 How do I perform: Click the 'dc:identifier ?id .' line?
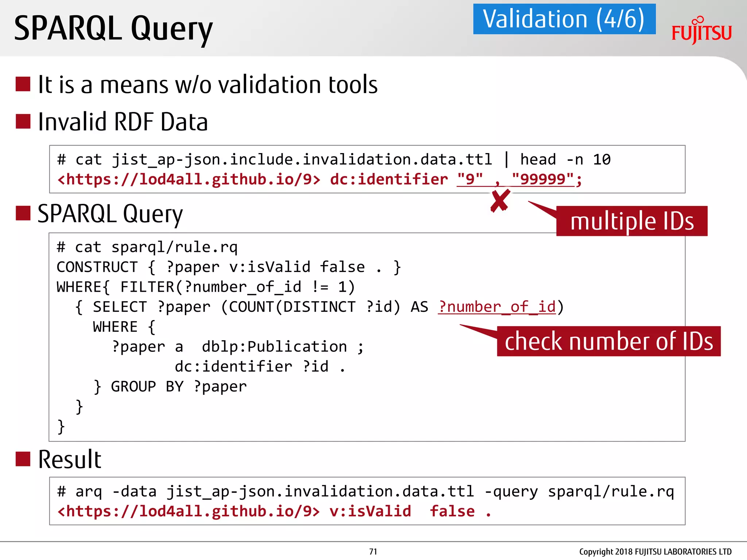260,366
